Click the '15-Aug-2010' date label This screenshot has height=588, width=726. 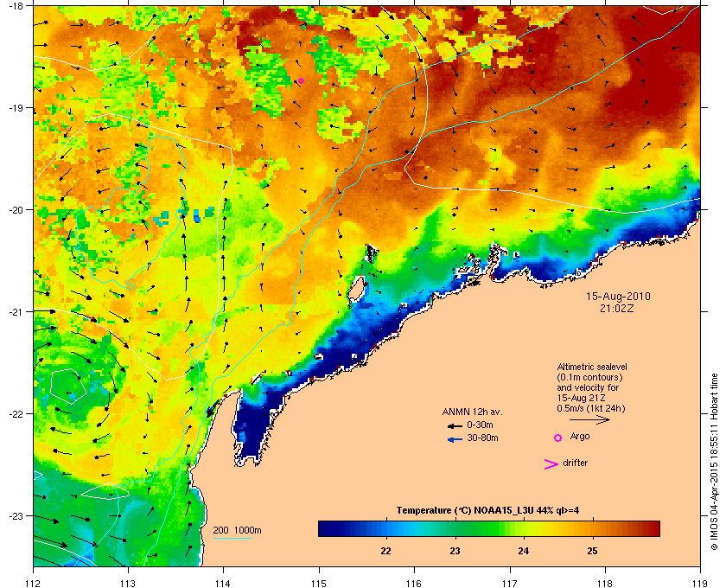coord(618,296)
